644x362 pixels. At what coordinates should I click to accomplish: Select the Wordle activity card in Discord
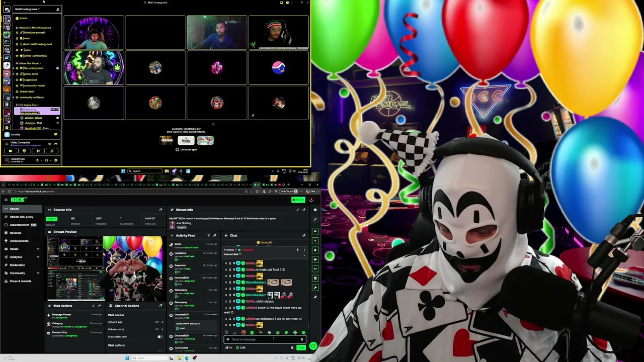186,140
